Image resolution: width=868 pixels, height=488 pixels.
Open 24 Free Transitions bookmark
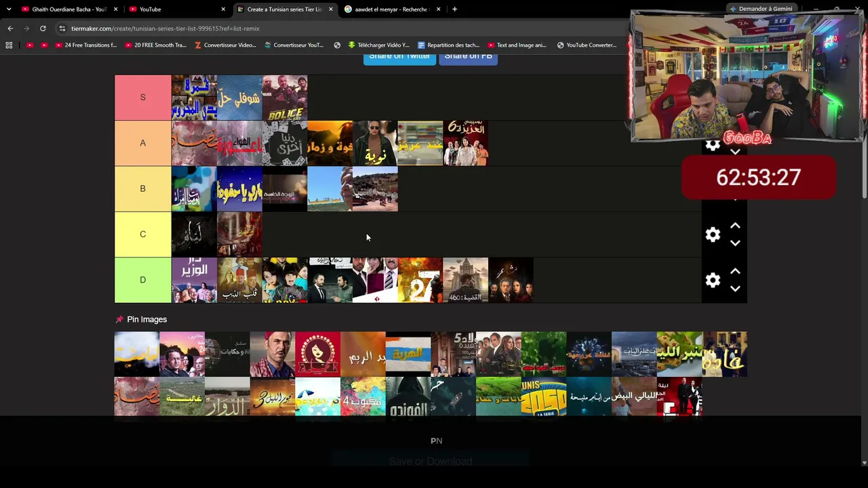(85, 45)
